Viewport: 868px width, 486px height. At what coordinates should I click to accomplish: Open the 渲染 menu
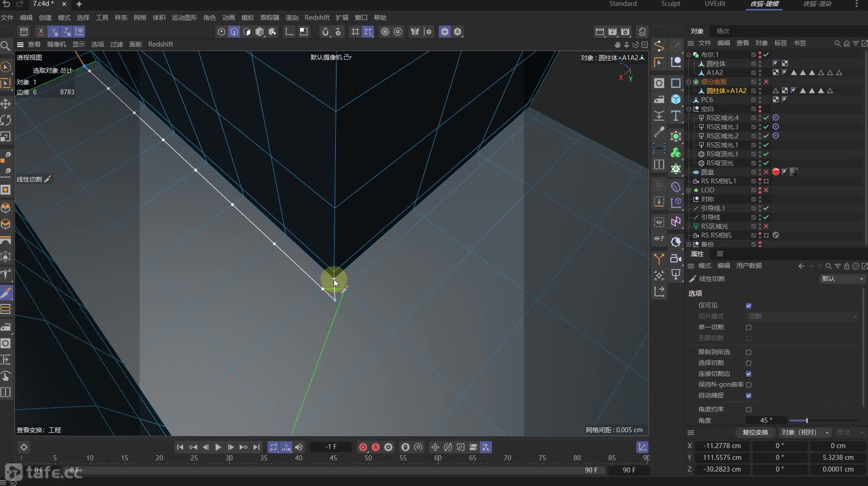point(292,18)
